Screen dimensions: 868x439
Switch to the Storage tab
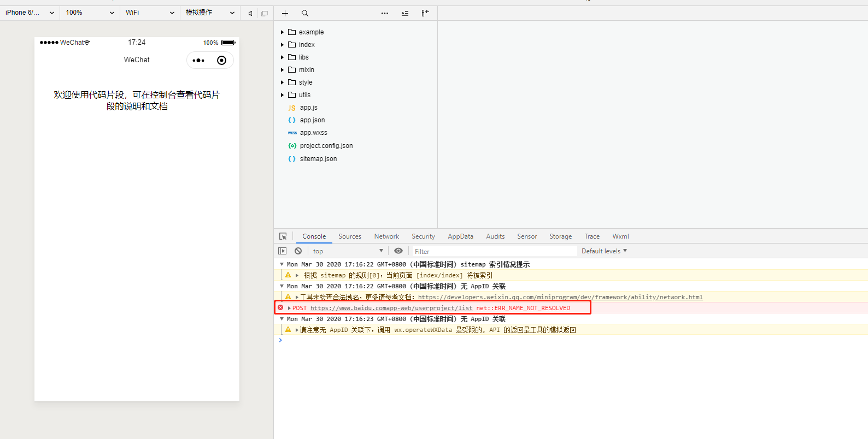point(560,236)
